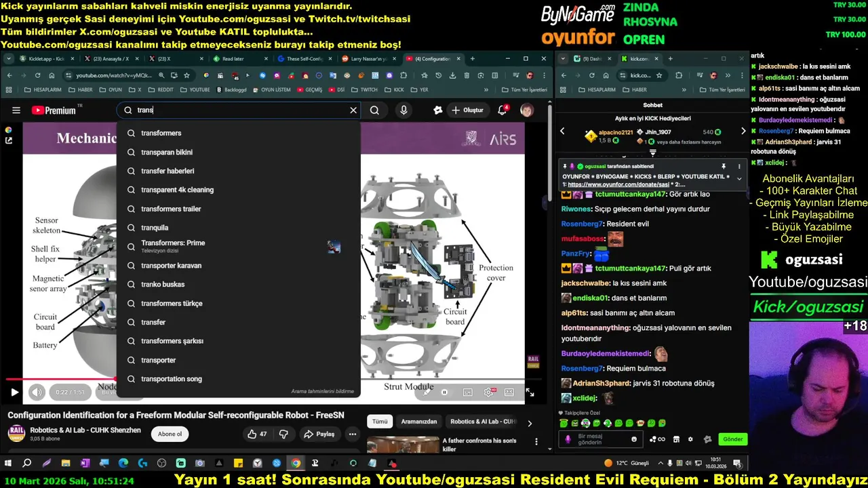
Task: Click the 'Abone ol' subscribe button
Action: (170, 434)
